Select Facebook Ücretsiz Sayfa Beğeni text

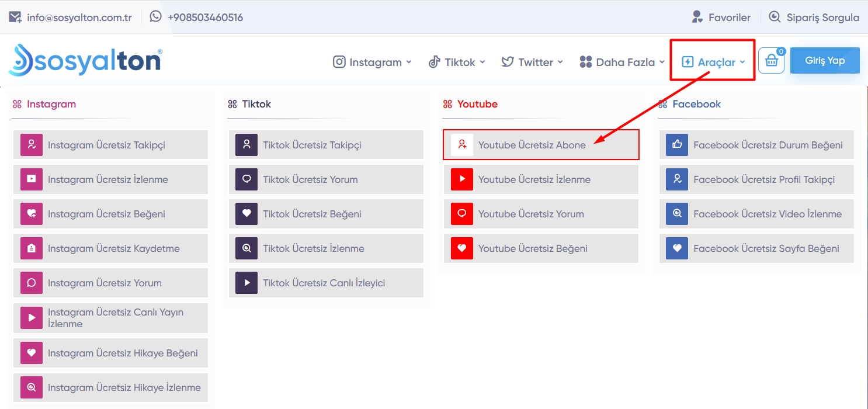click(x=766, y=248)
